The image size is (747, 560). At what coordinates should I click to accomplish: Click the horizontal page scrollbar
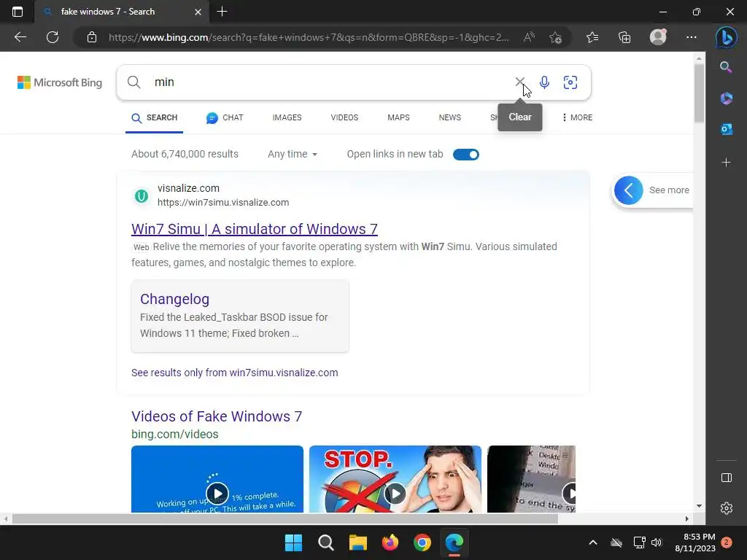click(285, 518)
